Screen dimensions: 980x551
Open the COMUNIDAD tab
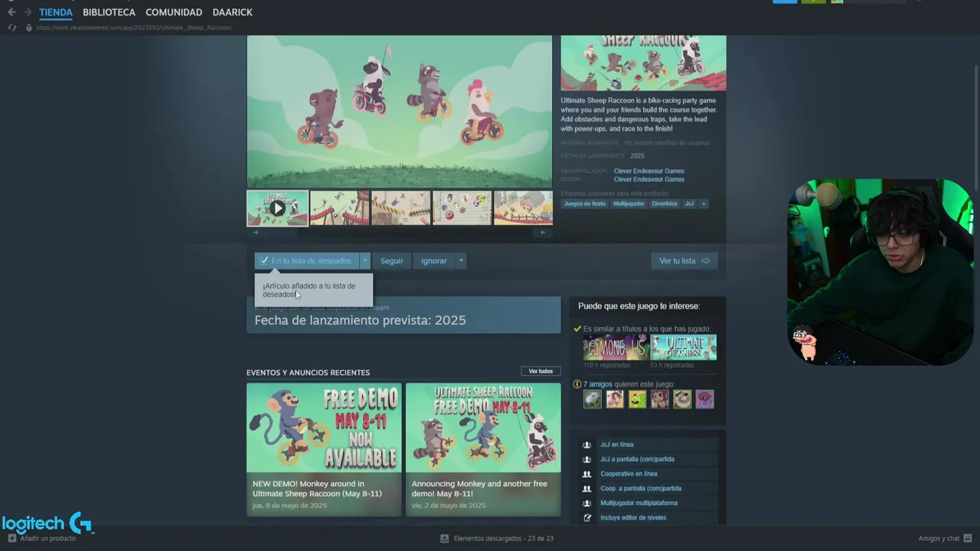coord(174,12)
